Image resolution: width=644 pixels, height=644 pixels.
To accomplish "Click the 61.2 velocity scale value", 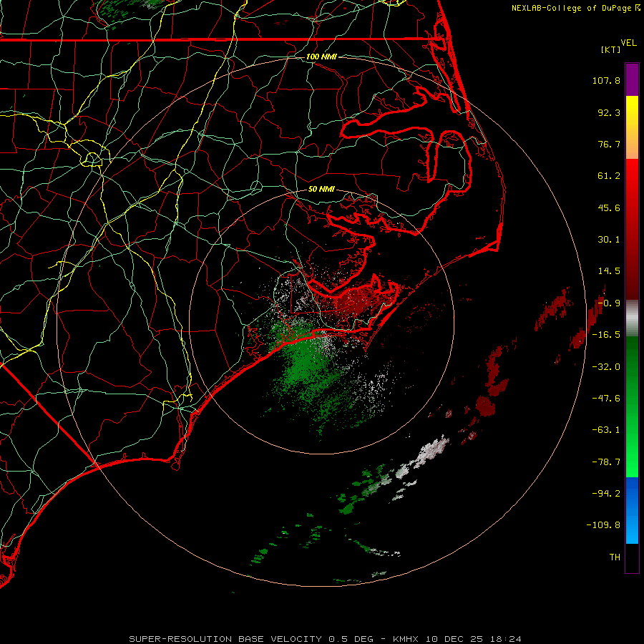I will pyautogui.click(x=609, y=176).
